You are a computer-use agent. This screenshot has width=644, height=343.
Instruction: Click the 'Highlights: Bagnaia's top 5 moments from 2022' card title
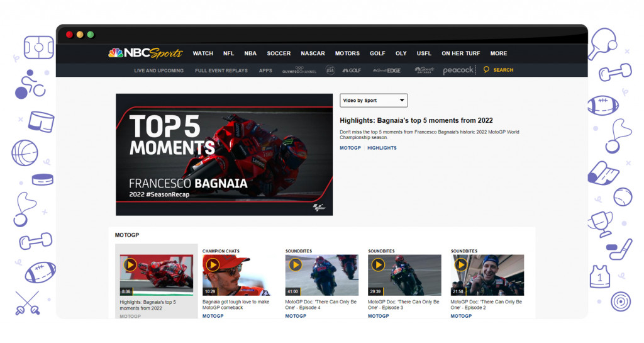[x=148, y=305]
